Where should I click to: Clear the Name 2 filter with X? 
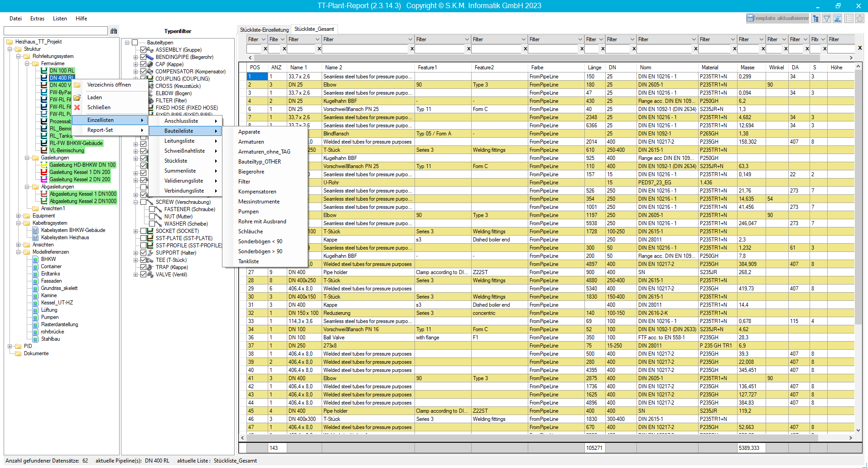click(x=412, y=48)
